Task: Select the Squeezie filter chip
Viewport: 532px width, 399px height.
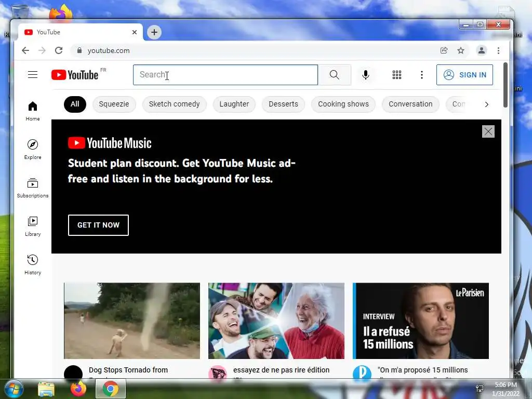Action: [114, 104]
